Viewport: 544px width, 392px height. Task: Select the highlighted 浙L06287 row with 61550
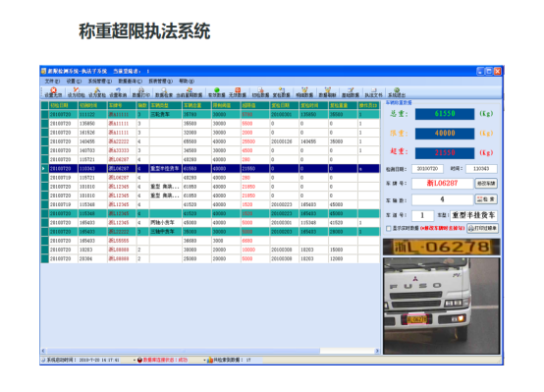click(210, 168)
